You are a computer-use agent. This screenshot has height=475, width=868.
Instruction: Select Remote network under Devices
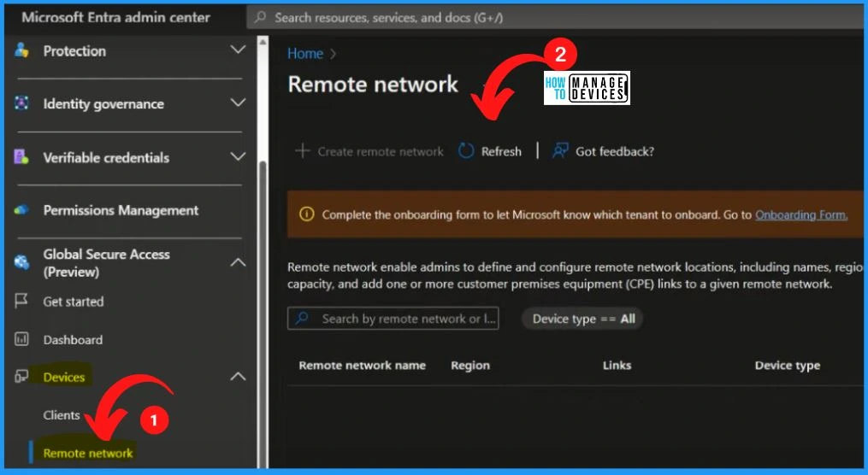click(88, 453)
